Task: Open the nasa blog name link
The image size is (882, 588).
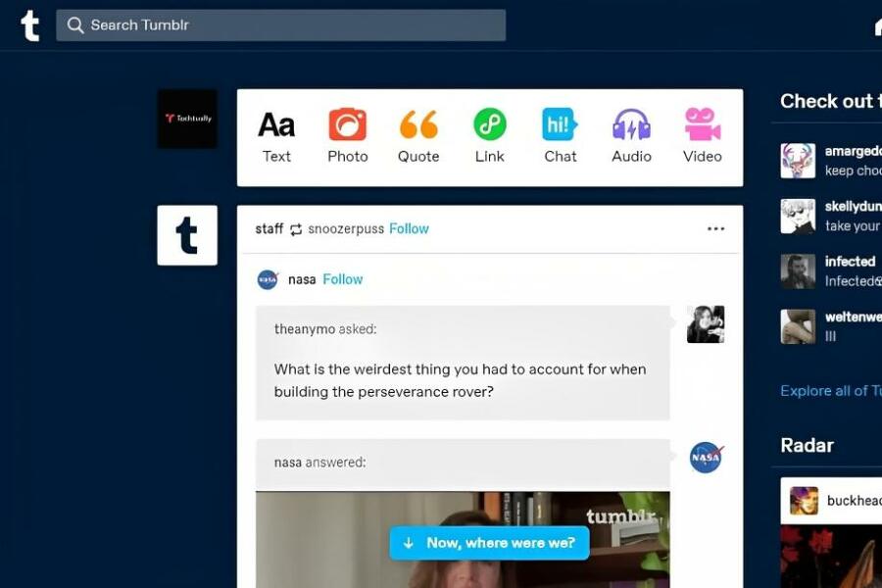Action: pyautogui.click(x=302, y=279)
